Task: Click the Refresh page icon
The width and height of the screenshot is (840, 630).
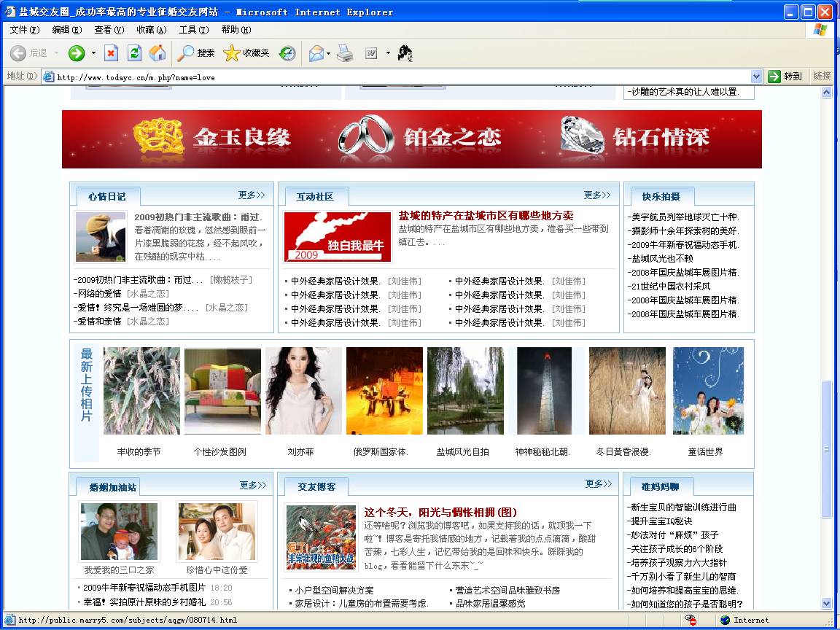Action: (134, 53)
